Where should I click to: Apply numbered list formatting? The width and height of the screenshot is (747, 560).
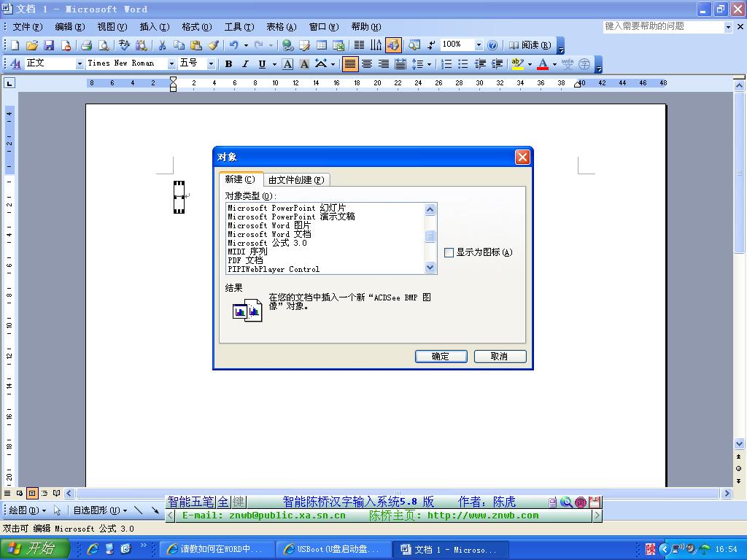(x=446, y=64)
